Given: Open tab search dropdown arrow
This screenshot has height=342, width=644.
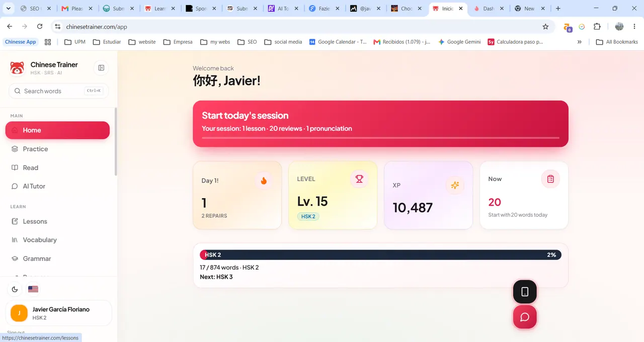Looking at the screenshot, I should [8, 9].
